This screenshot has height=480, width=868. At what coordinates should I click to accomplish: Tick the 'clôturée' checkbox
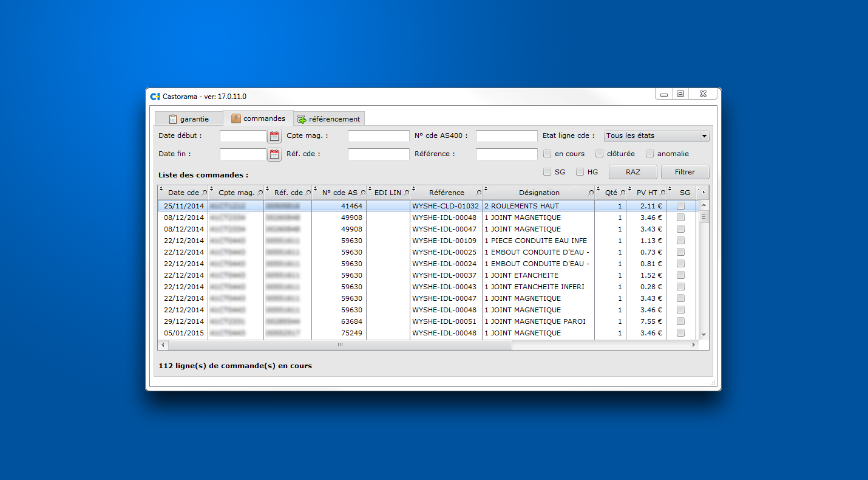coord(600,154)
